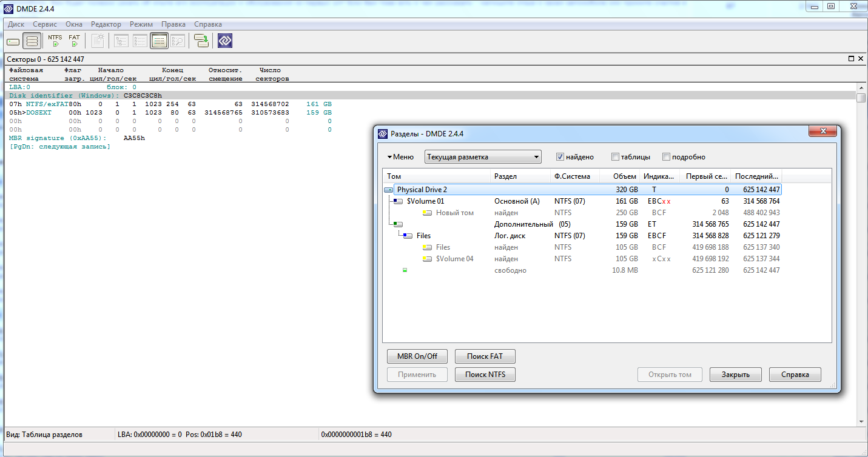Start FAT search from the toolbar

pos(74,41)
